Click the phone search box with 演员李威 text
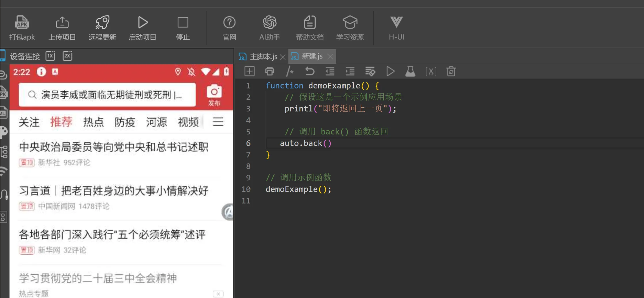The width and height of the screenshot is (644, 298). [107, 95]
